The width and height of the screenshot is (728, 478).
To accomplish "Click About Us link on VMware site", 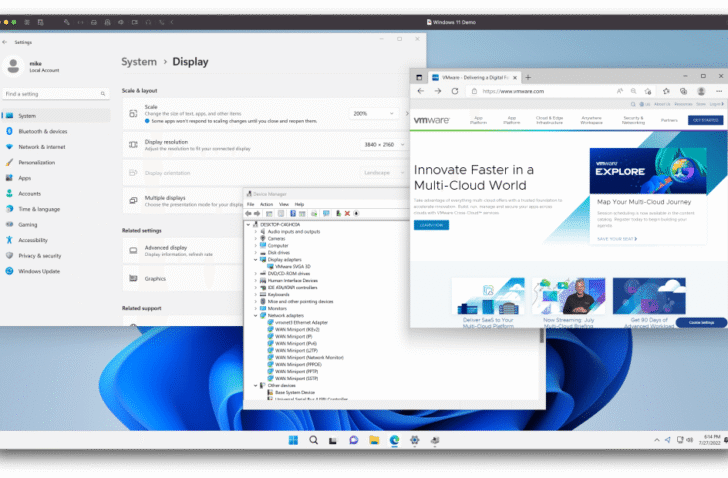I will [x=662, y=104].
